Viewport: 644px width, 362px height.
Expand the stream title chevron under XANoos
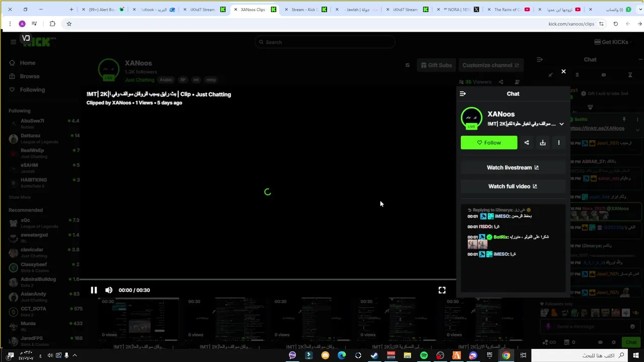pos(561,124)
